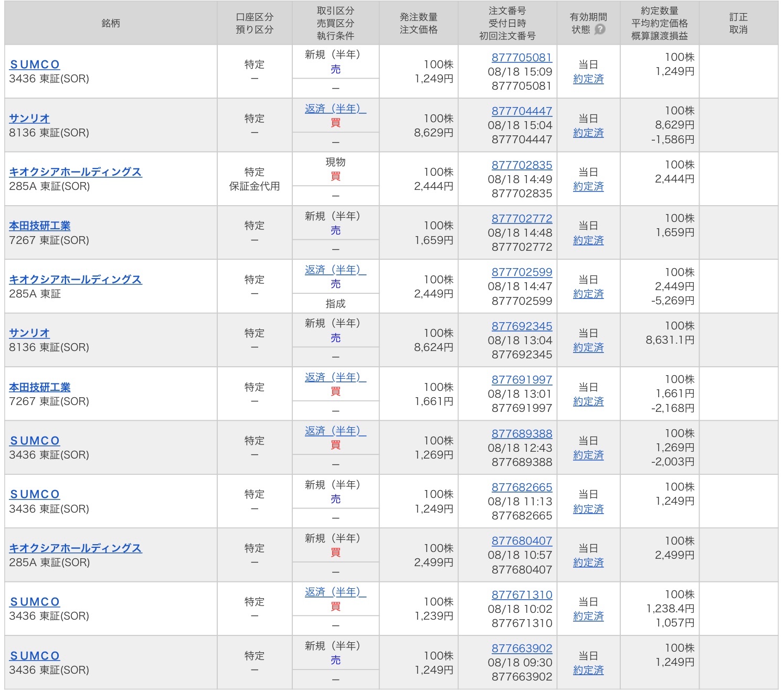Select the -2,168円 loss value
Viewport: 784px width, 690px height.
point(673,408)
